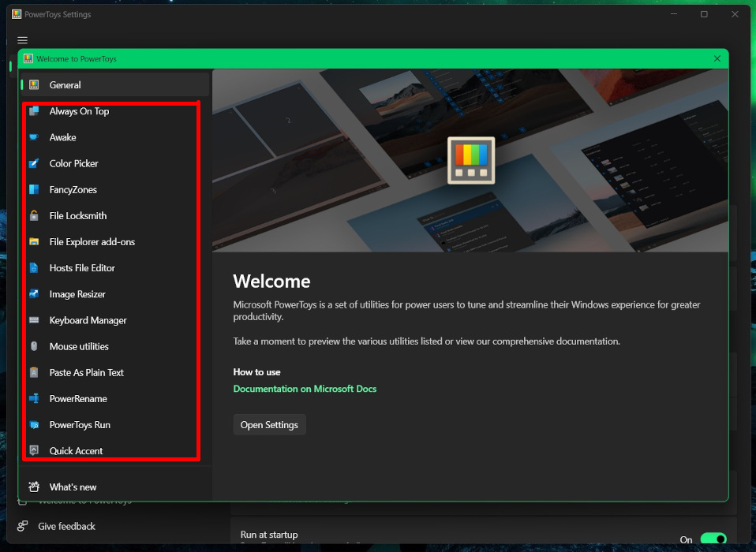The image size is (756, 552).
Task: Click the Image Resizer icon
Action: 35,294
